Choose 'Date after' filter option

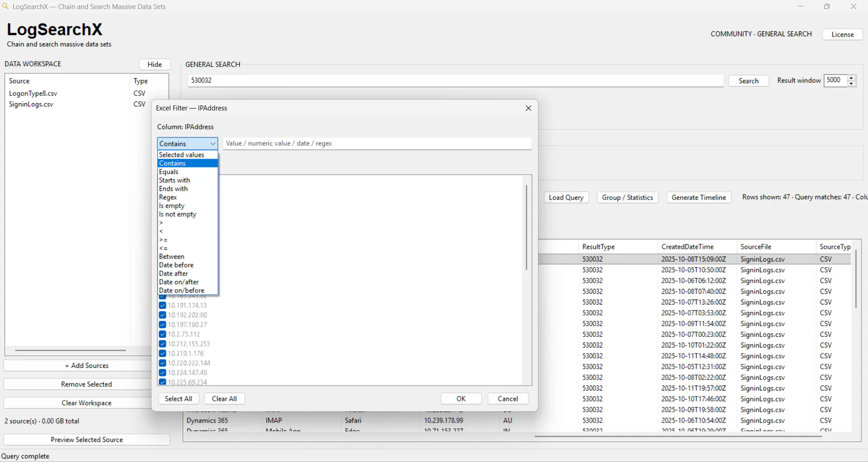(188, 274)
